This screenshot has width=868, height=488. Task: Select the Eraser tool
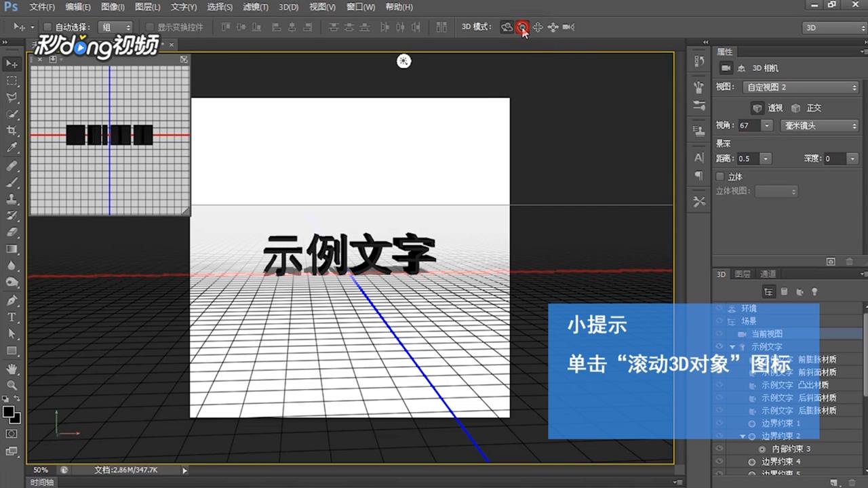point(12,232)
